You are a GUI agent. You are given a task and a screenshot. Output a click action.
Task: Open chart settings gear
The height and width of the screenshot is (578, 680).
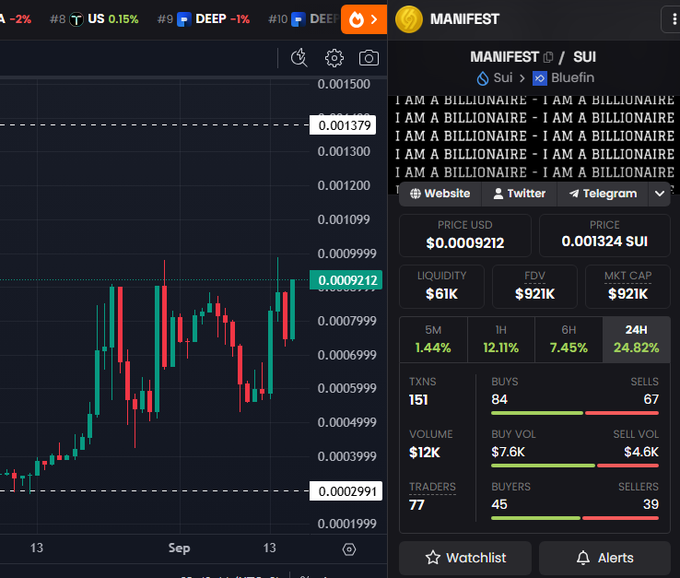pyautogui.click(x=334, y=58)
